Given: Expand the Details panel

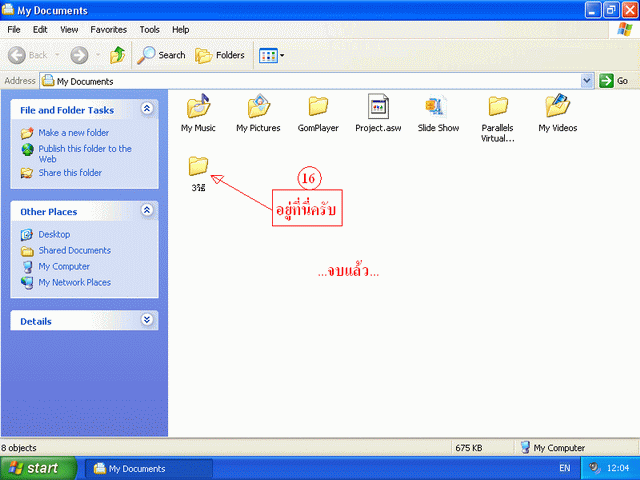Looking at the screenshot, I should (147, 320).
